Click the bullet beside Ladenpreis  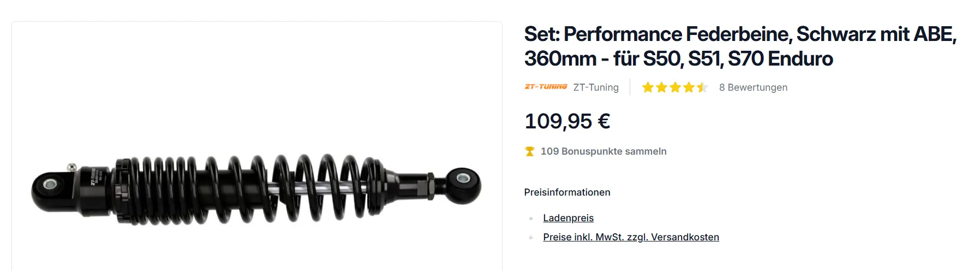(531, 219)
